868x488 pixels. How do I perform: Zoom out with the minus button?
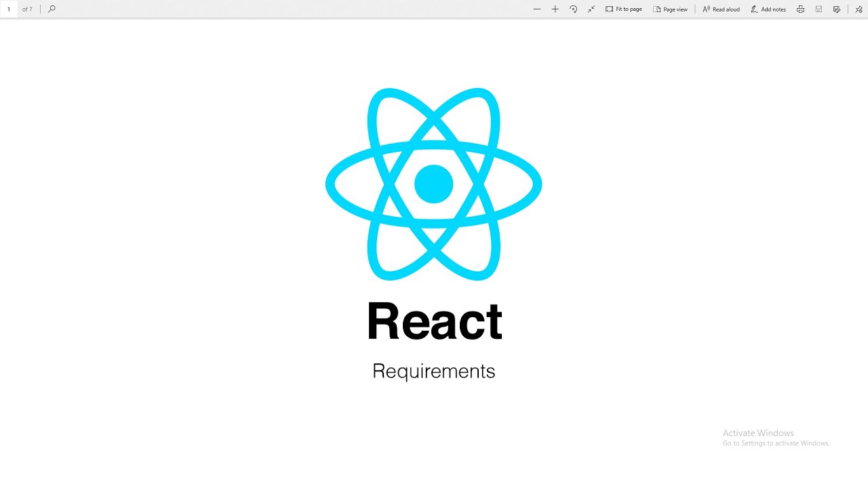537,9
